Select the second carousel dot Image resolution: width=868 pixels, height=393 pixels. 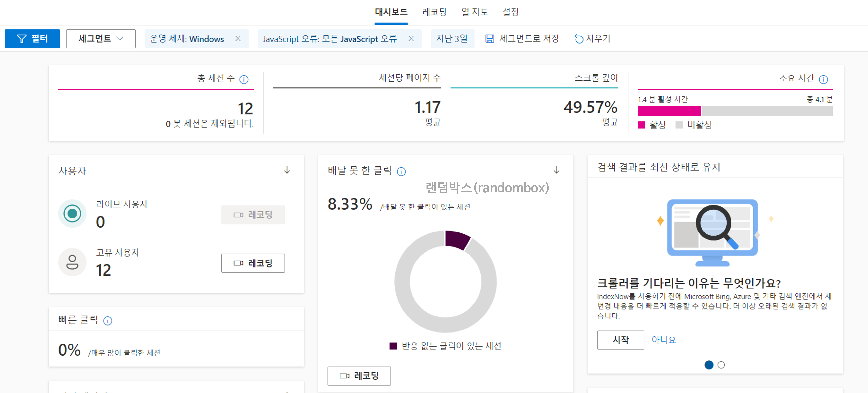(721, 365)
